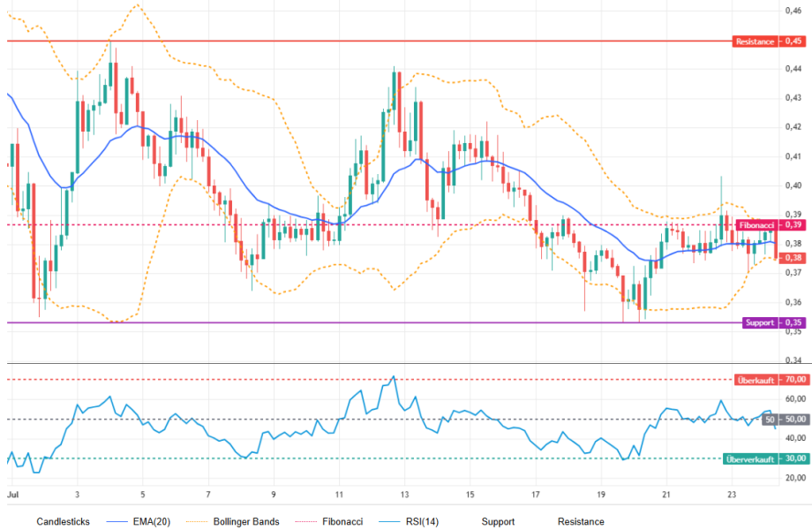Toggle the RSI(14) legend label

(x=422, y=522)
